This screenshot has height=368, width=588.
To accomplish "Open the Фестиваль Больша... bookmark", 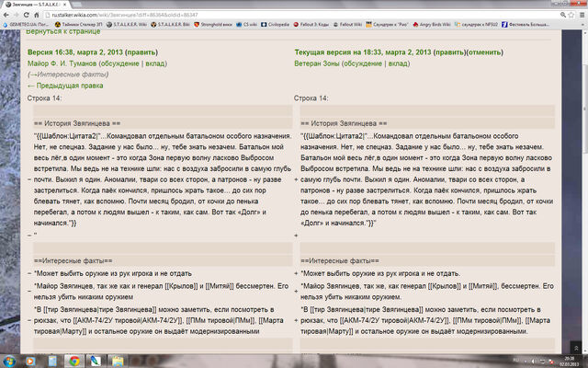I will 526,25.
